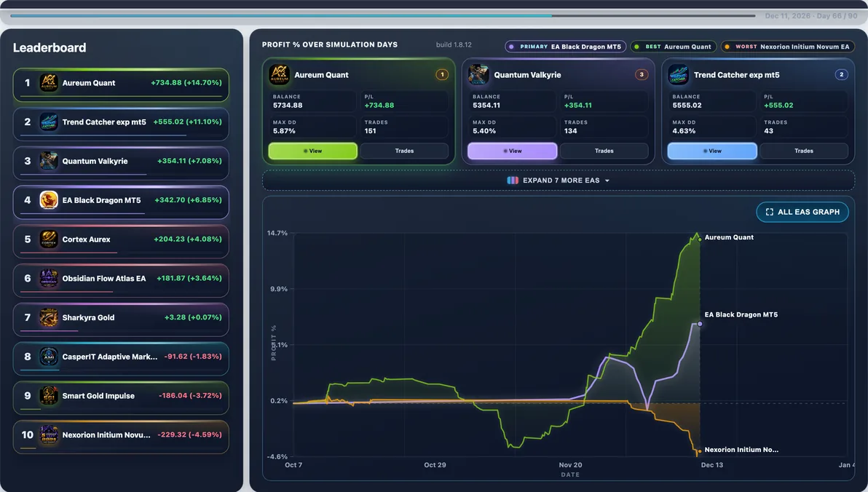The width and height of the screenshot is (868, 492).
Task: Click the fullscreen icon in All EAs Graph
Action: coord(770,212)
